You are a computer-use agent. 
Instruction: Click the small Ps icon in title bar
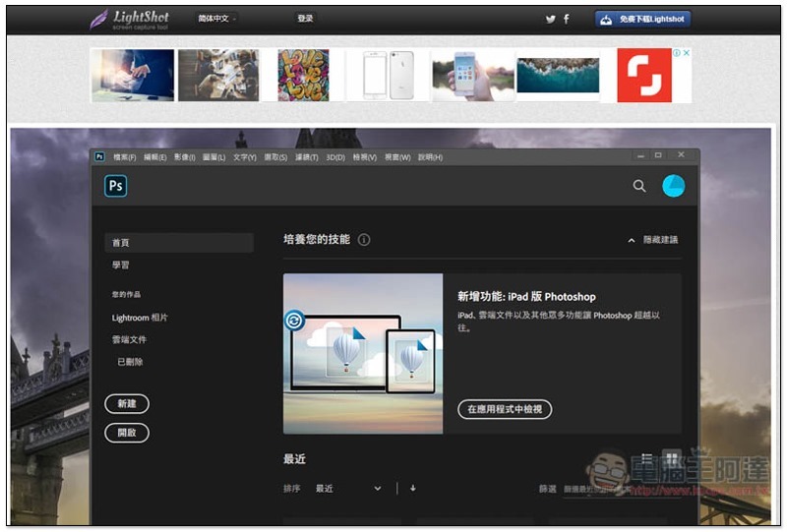click(99, 156)
